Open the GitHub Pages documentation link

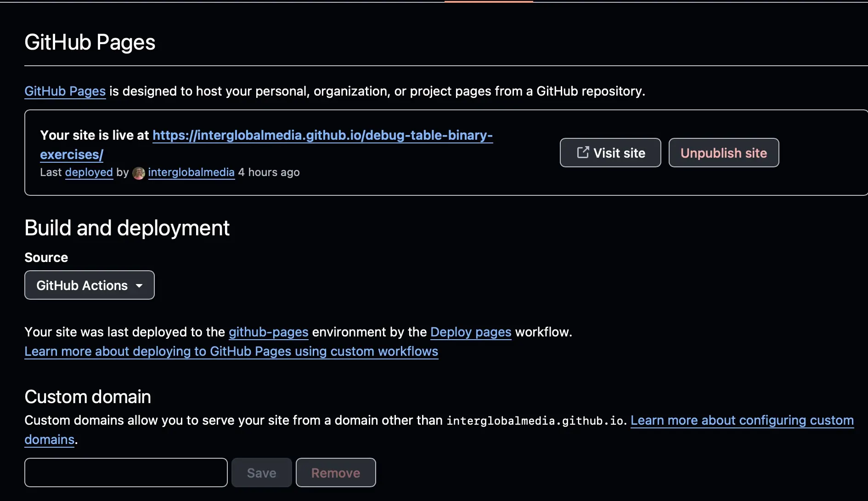(65, 91)
